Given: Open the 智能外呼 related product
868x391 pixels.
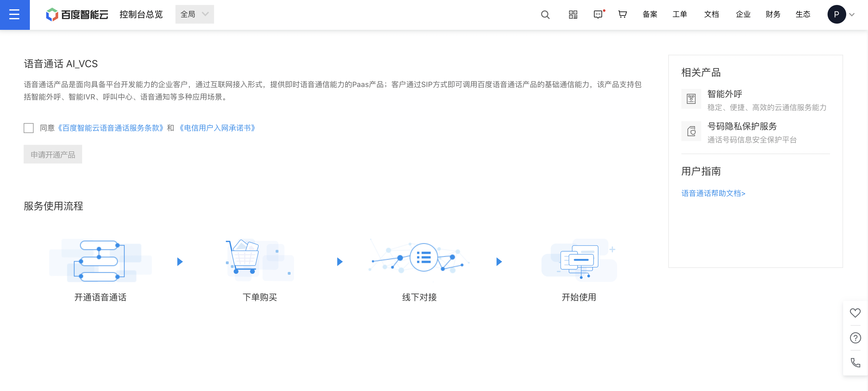Looking at the screenshot, I should (x=725, y=94).
